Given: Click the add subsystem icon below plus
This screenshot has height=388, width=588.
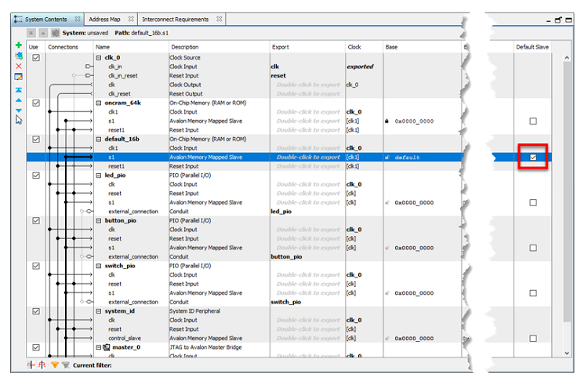Looking at the screenshot, I should click(18, 56).
